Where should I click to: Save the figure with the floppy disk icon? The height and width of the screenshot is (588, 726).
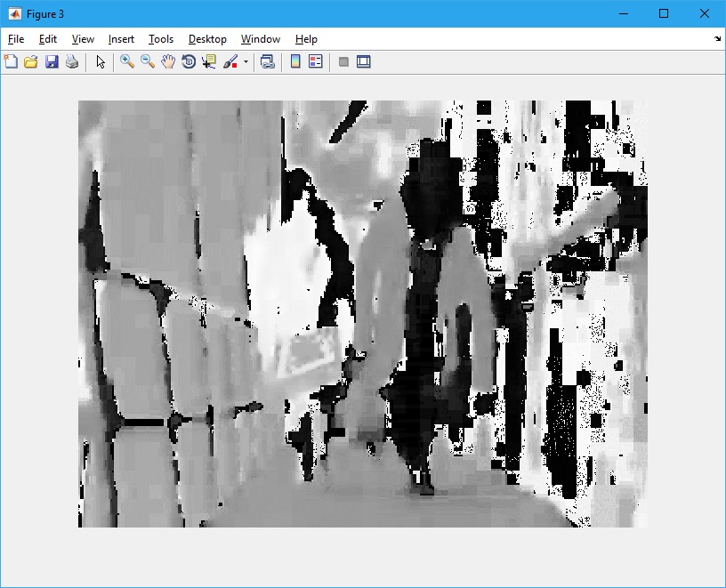tap(52, 61)
